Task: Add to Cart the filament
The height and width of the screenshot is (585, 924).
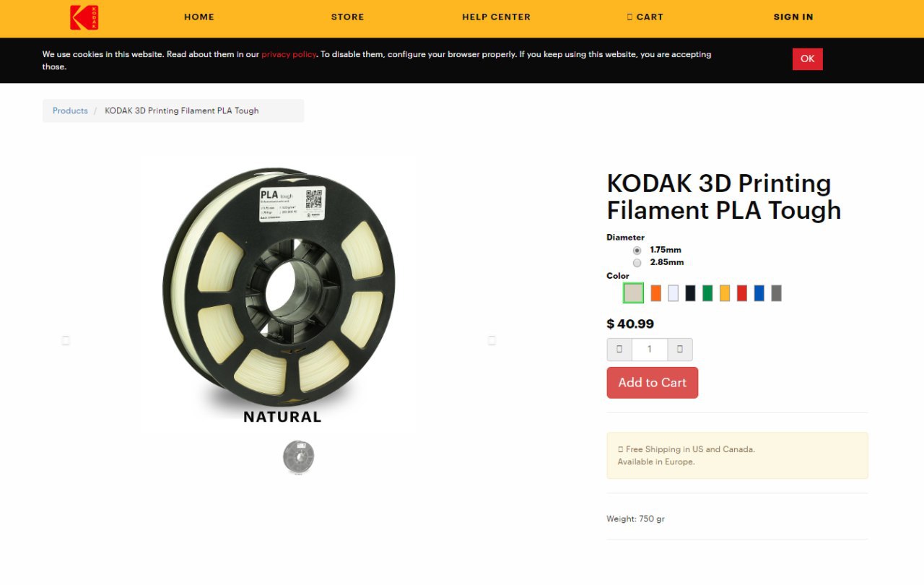Action: 653,383
